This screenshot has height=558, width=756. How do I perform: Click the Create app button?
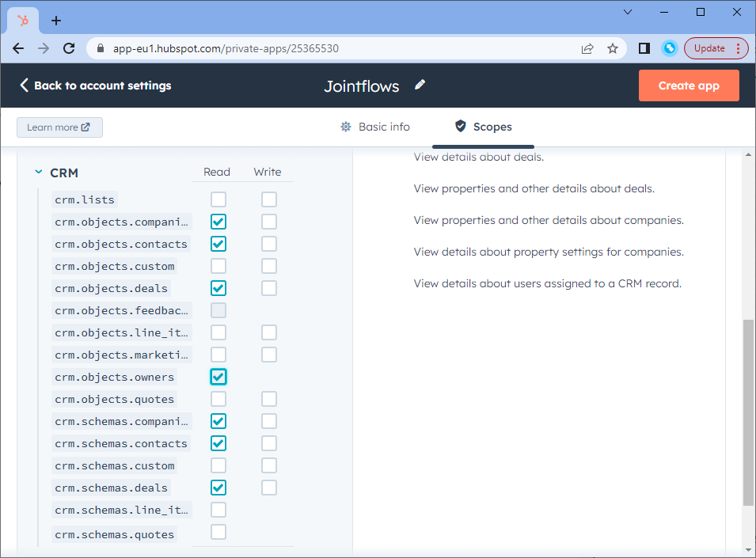689,85
